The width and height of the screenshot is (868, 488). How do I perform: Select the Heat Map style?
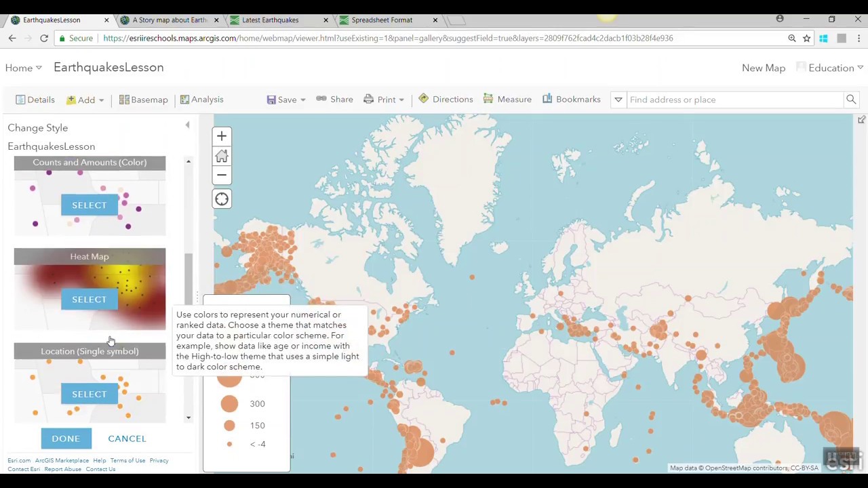[90, 299]
